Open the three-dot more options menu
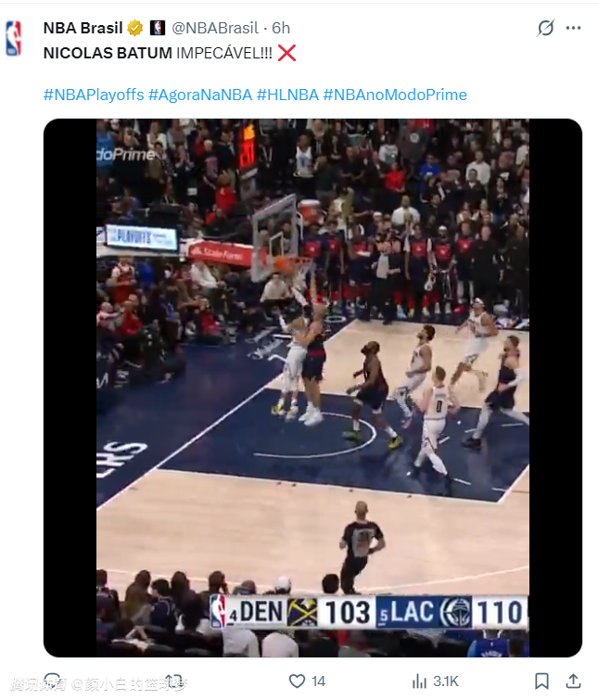Image resolution: width=598 pixels, height=700 pixels. tap(573, 28)
